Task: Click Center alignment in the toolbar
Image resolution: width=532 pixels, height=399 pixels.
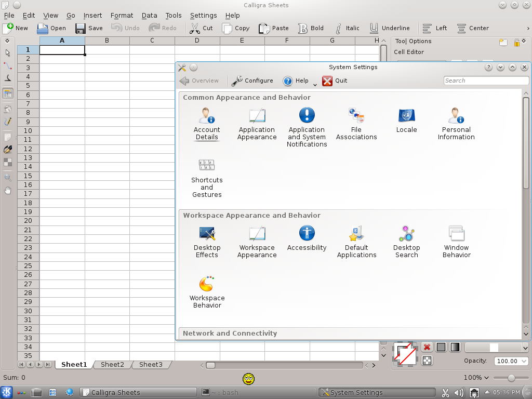Action: 473,28
